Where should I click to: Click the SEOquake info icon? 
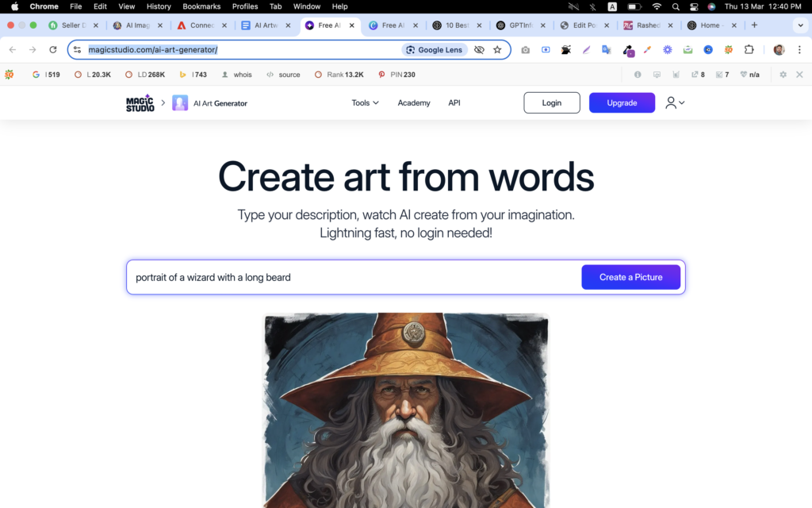(x=638, y=75)
